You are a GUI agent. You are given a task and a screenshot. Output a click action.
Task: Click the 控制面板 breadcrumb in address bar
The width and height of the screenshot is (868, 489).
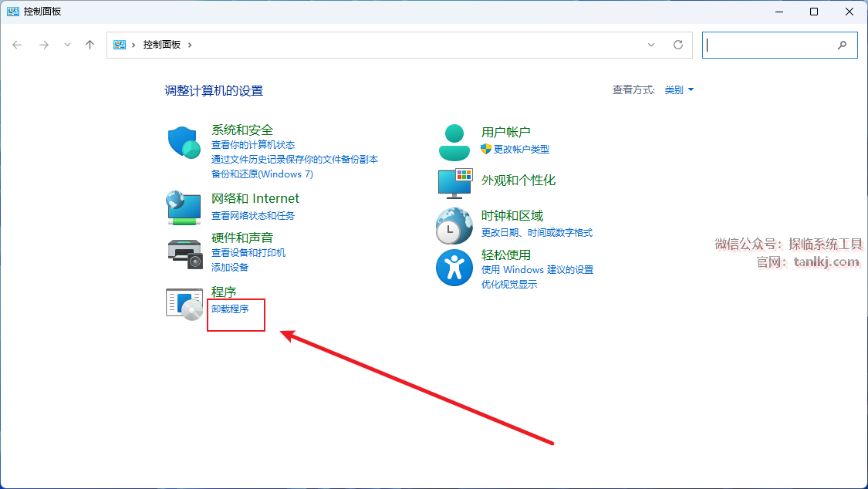(161, 45)
